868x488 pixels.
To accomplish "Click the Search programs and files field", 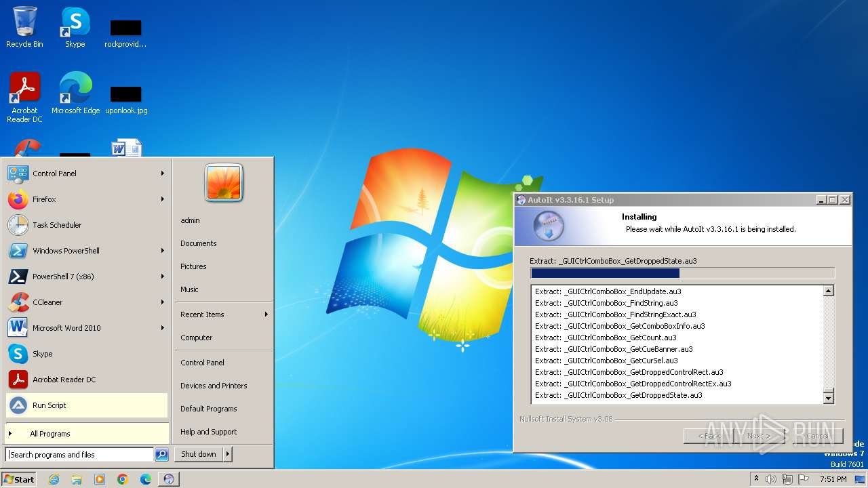I will click(x=80, y=455).
